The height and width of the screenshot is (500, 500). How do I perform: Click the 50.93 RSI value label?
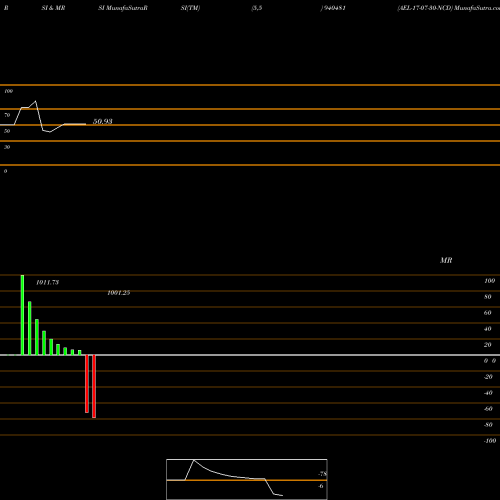click(x=103, y=121)
